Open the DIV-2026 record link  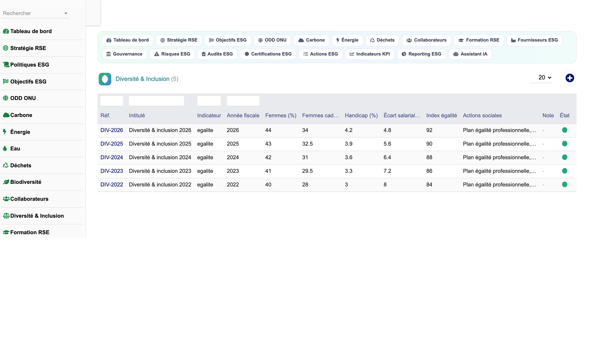(112, 130)
